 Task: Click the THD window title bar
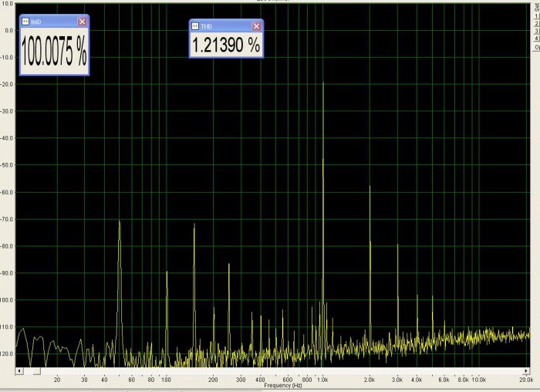pos(226,26)
